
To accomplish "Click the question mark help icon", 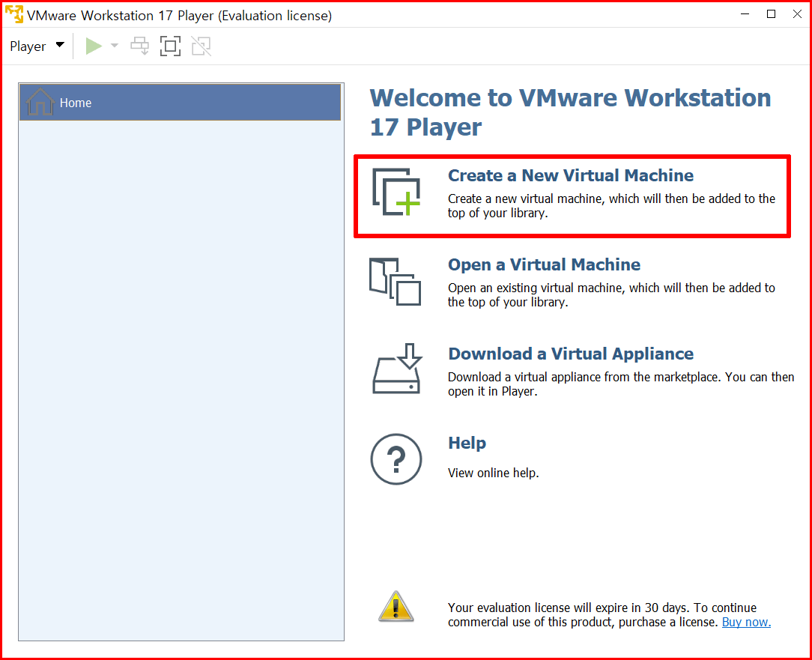I will pyautogui.click(x=396, y=459).
